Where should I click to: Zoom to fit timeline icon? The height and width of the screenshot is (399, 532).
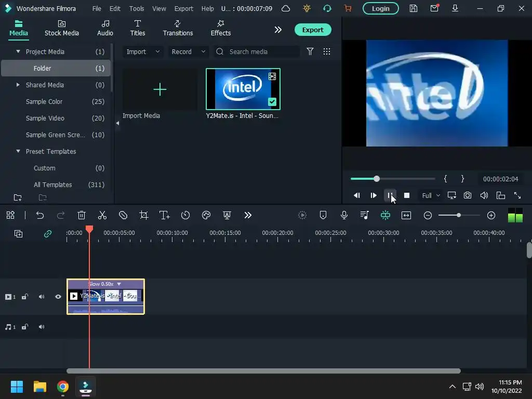click(x=406, y=215)
